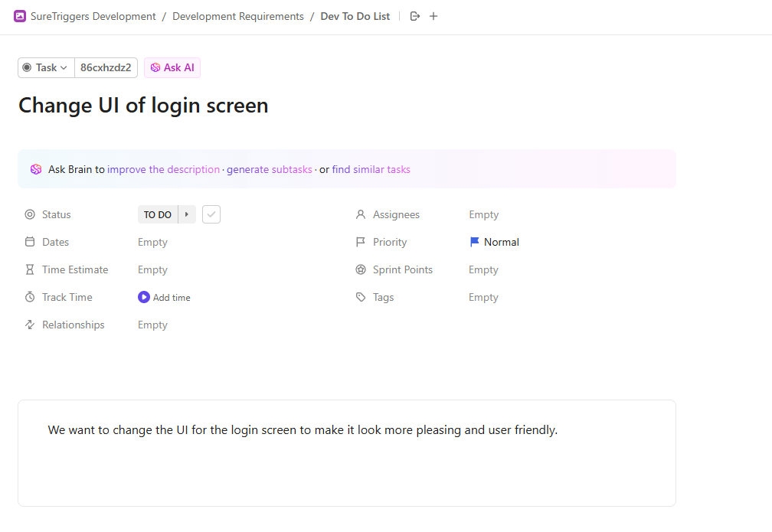Viewport: 772px width, 532px height.
Task: Open the Task type dropdown
Action: coord(46,67)
